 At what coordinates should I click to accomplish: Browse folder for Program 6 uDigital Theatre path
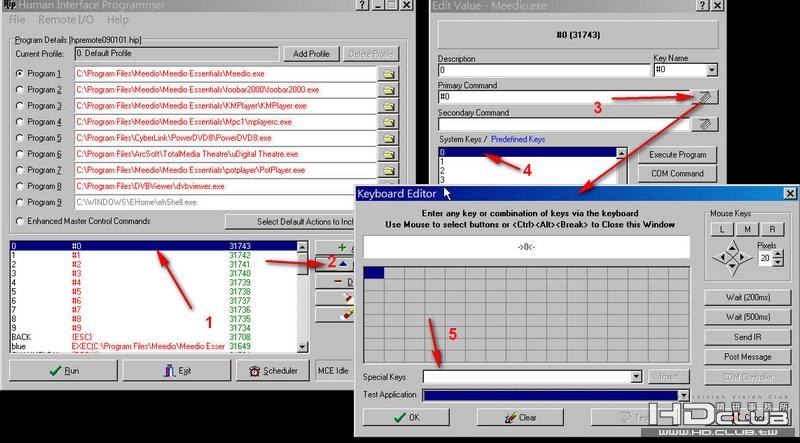pos(389,154)
